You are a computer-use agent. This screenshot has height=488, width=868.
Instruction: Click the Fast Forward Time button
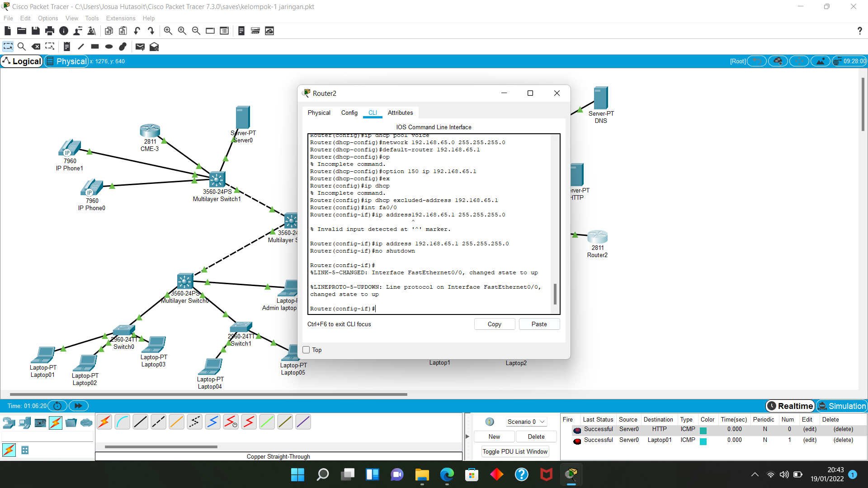click(x=78, y=406)
